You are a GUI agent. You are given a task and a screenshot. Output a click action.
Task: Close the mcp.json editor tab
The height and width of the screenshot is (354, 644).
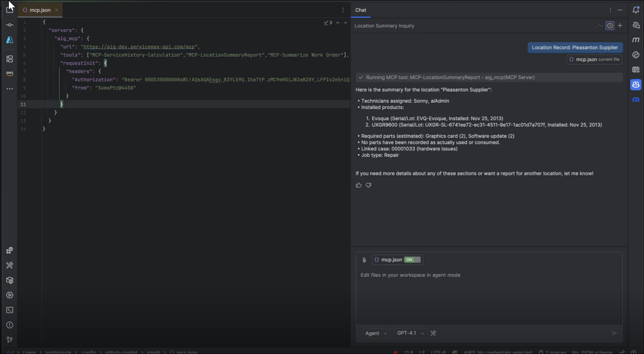pos(56,10)
